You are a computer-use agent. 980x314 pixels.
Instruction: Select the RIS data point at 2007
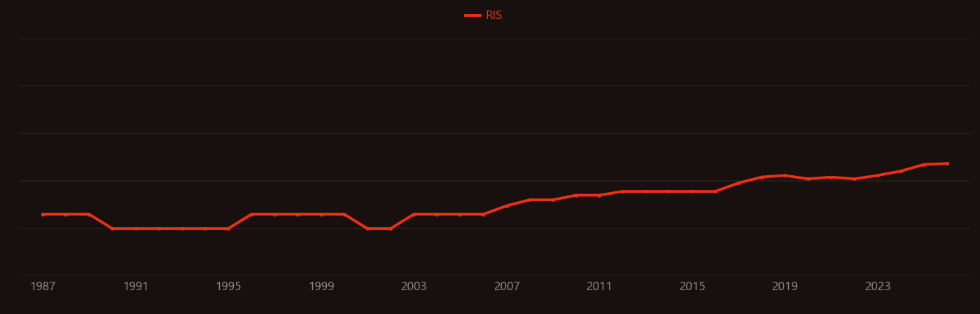(507, 205)
